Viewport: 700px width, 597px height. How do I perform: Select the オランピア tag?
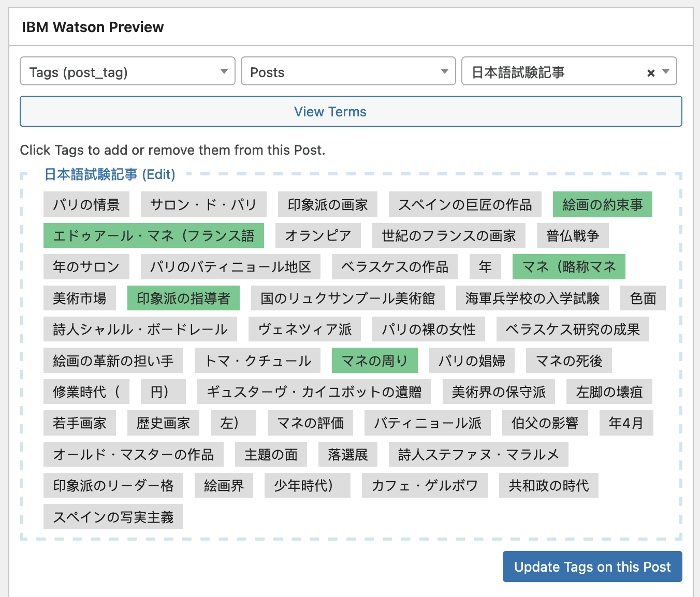pyautogui.click(x=318, y=236)
